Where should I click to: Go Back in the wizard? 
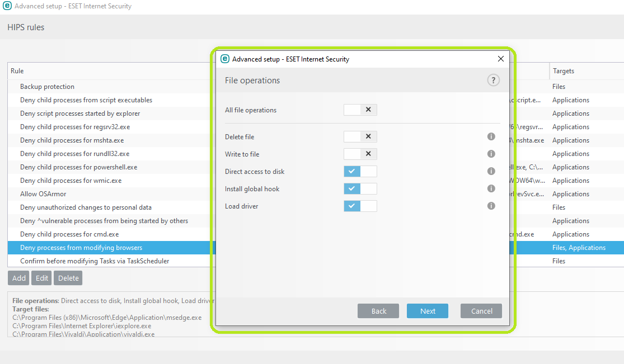click(x=378, y=311)
